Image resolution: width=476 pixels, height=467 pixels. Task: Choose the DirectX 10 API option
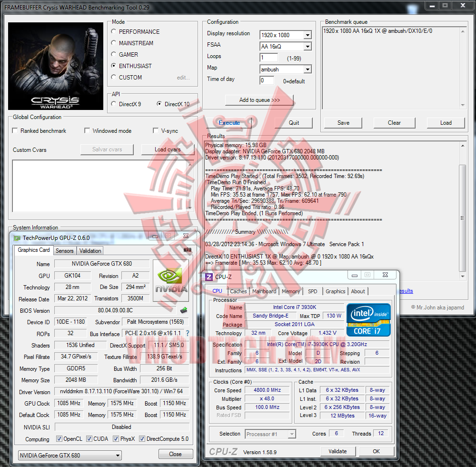(159, 104)
